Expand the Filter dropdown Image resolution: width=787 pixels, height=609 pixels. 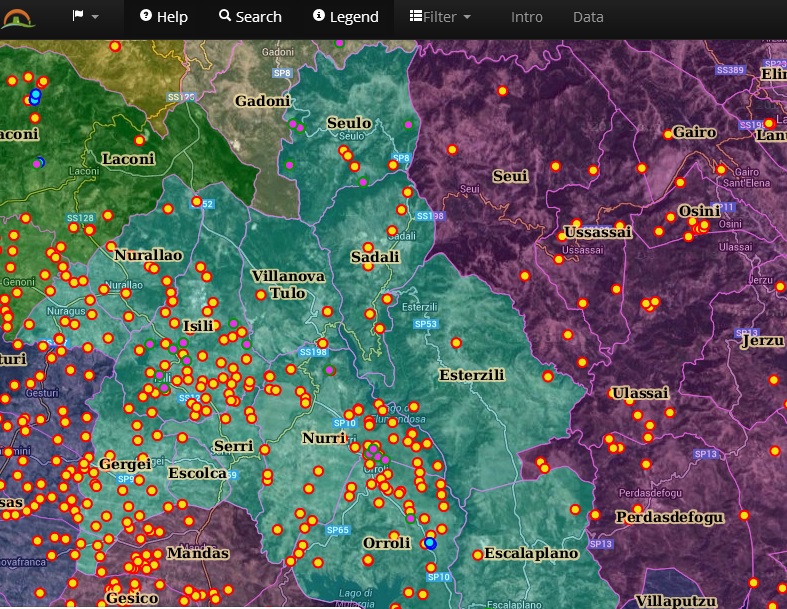pyautogui.click(x=440, y=17)
